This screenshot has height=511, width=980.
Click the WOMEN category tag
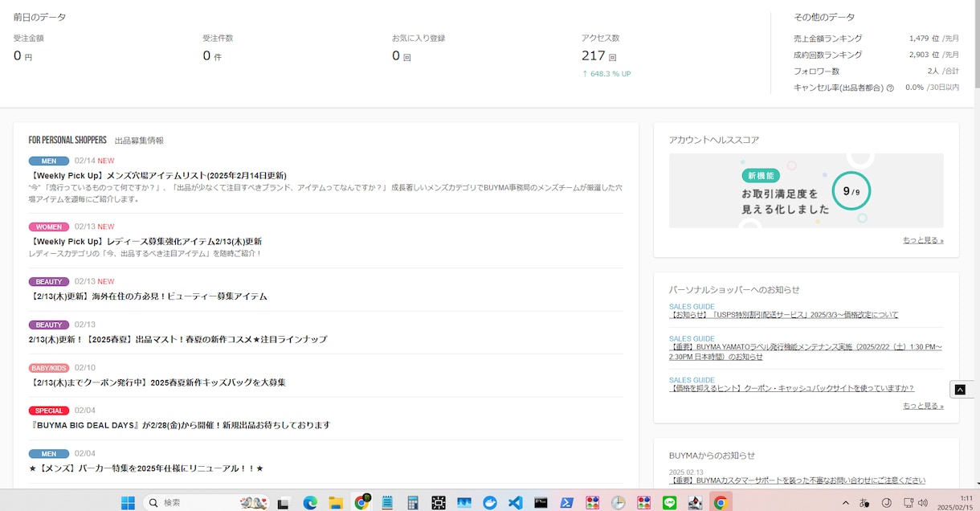[x=49, y=227]
